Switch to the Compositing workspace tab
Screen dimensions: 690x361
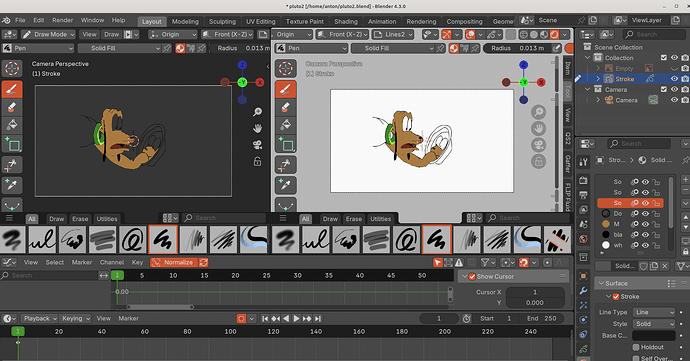tap(464, 22)
